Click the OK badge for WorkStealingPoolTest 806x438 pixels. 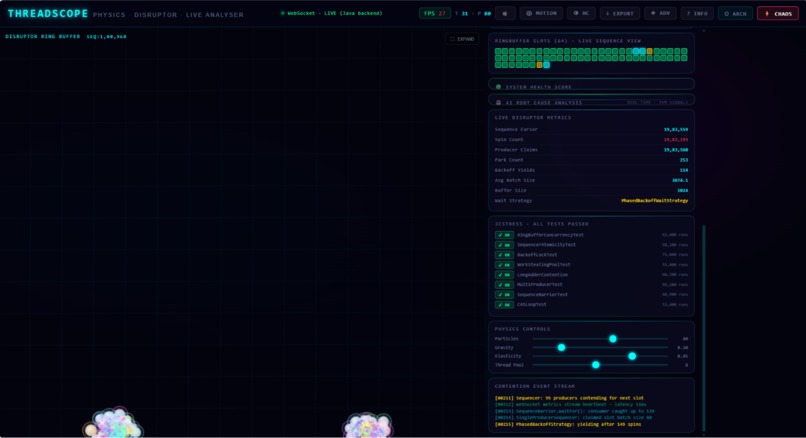(x=504, y=265)
